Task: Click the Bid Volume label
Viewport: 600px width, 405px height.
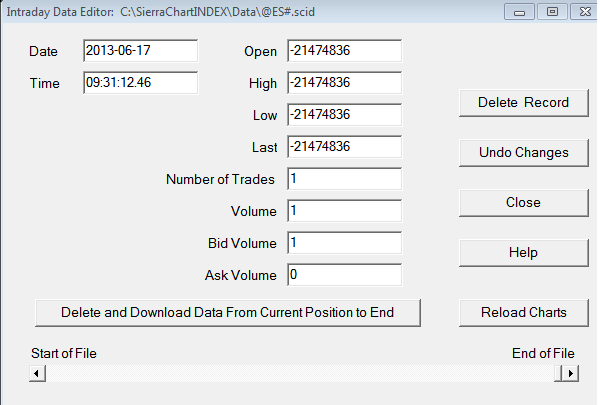Action: click(x=242, y=243)
